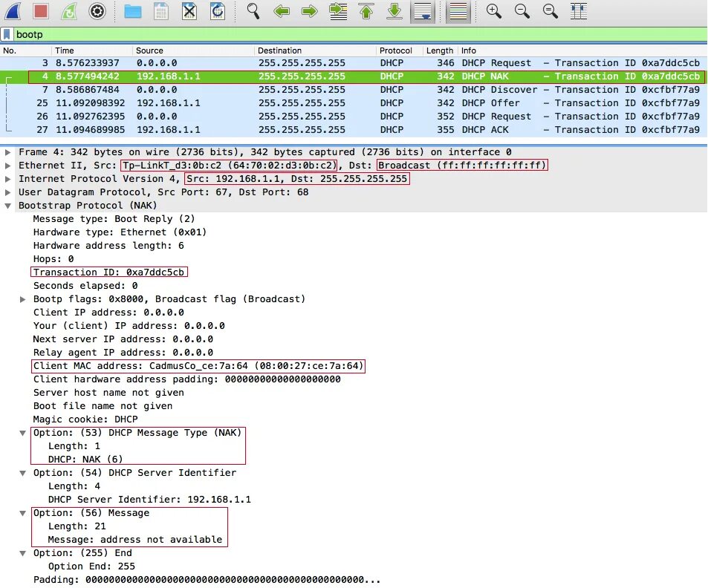Stop capture with the red square icon
The width and height of the screenshot is (708, 588).
[x=41, y=11]
